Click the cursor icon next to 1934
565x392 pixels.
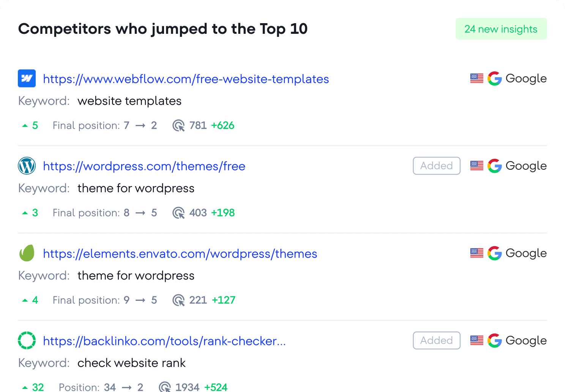[x=165, y=387]
